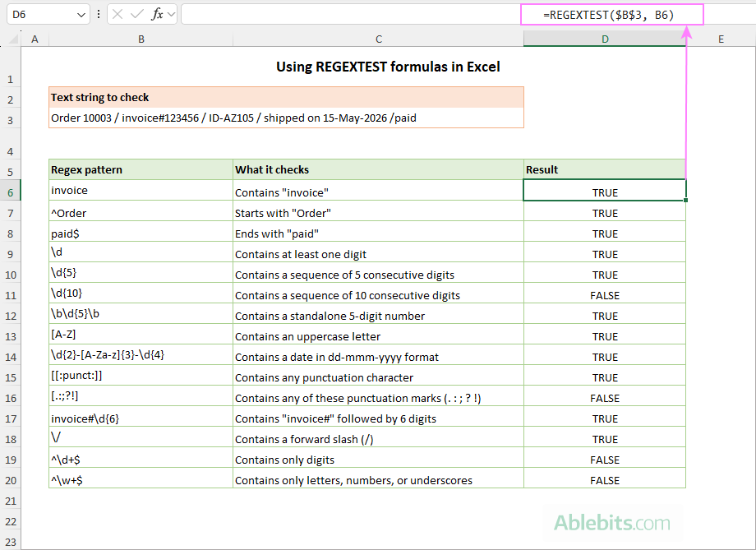Click the '\d{5}' pattern cell

[x=141, y=273]
